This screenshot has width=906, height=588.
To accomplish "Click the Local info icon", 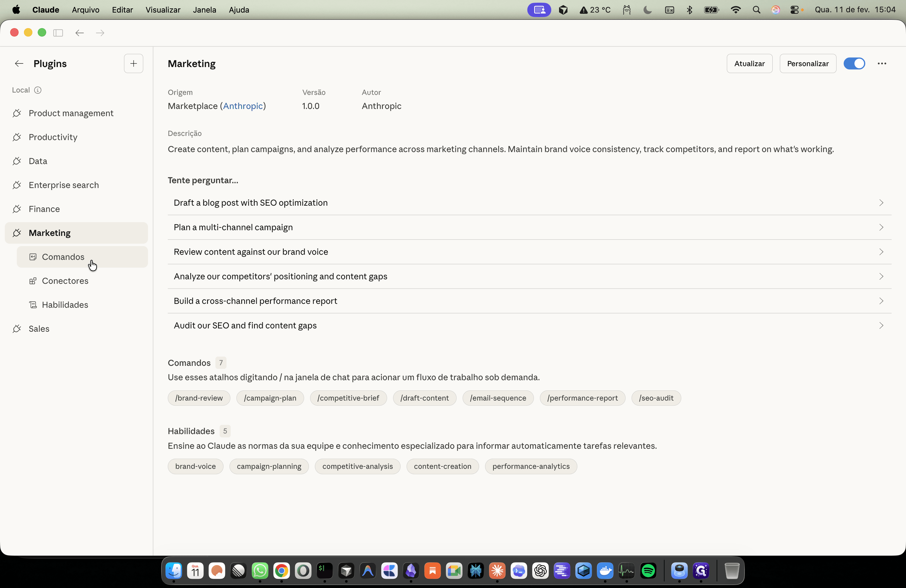I will pos(38,90).
